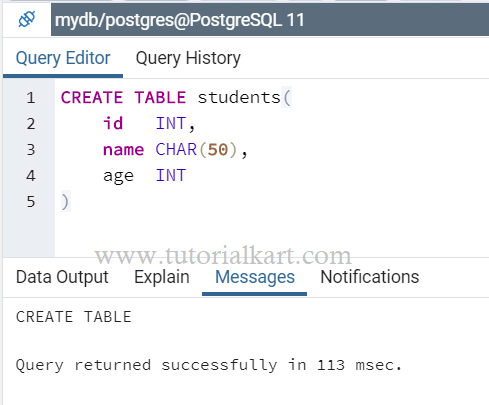
Task: Click line number 3 in the gutter
Action: click(31, 150)
